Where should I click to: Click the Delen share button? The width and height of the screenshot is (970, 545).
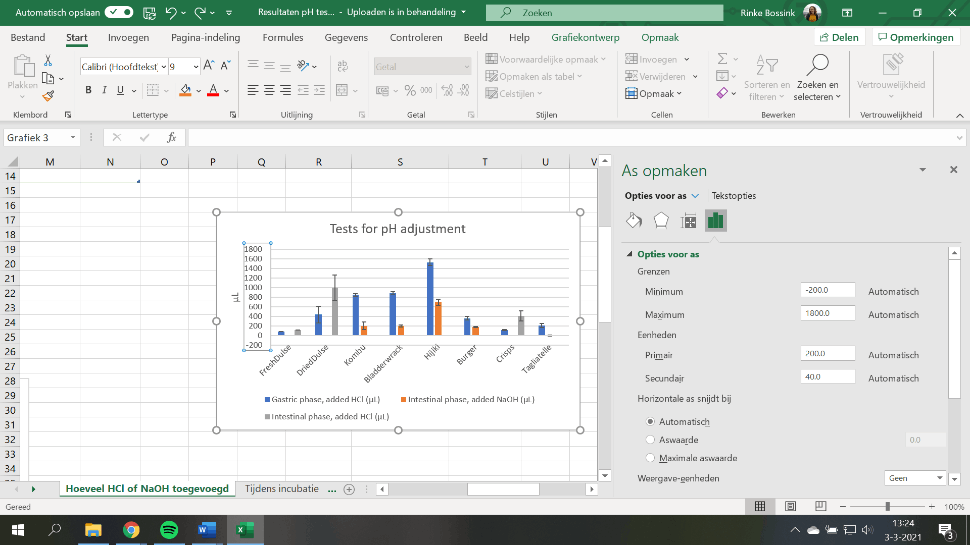click(838, 37)
